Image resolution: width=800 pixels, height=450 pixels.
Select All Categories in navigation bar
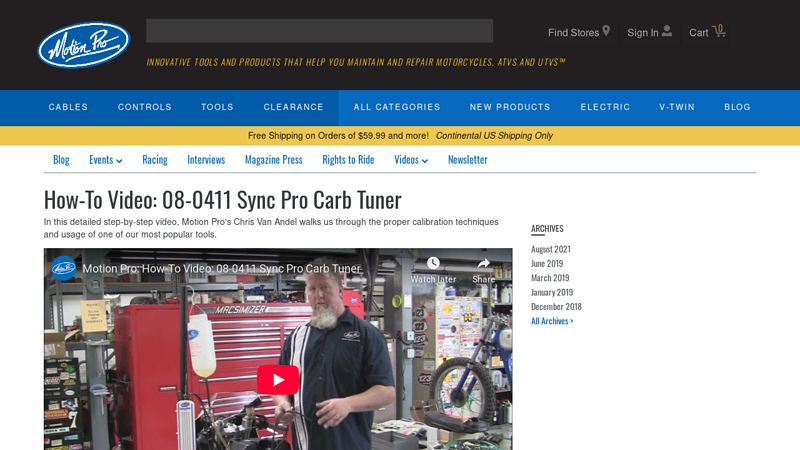point(397,107)
